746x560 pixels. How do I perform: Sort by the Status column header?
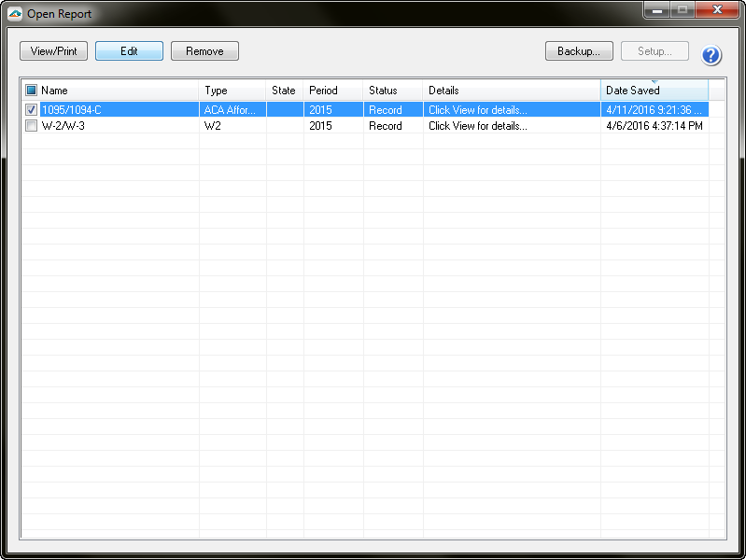pos(393,91)
